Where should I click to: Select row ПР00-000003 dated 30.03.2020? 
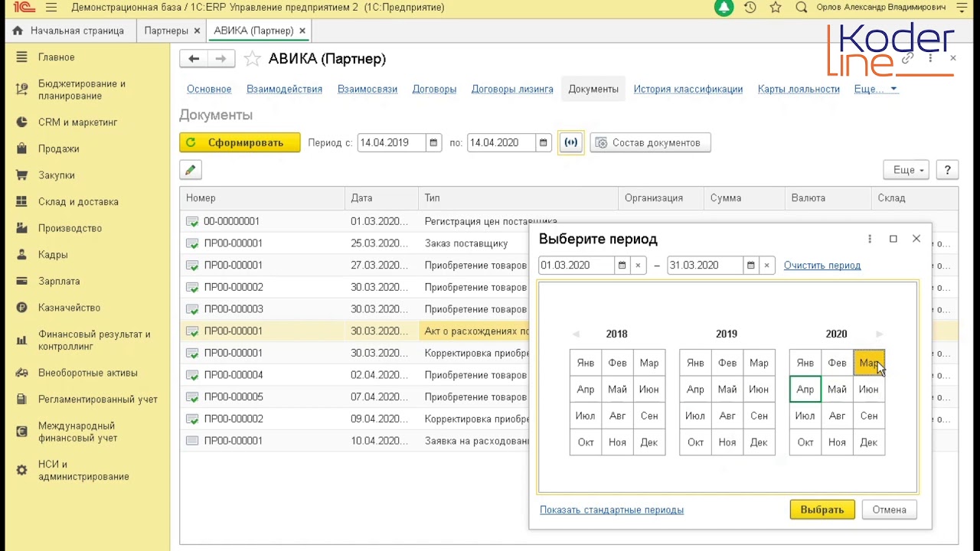point(354,309)
